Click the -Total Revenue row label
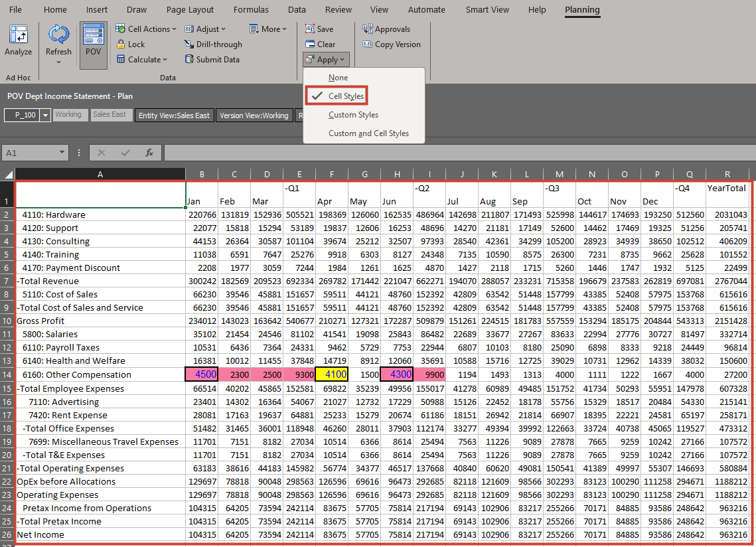 (x=48, y=281)
